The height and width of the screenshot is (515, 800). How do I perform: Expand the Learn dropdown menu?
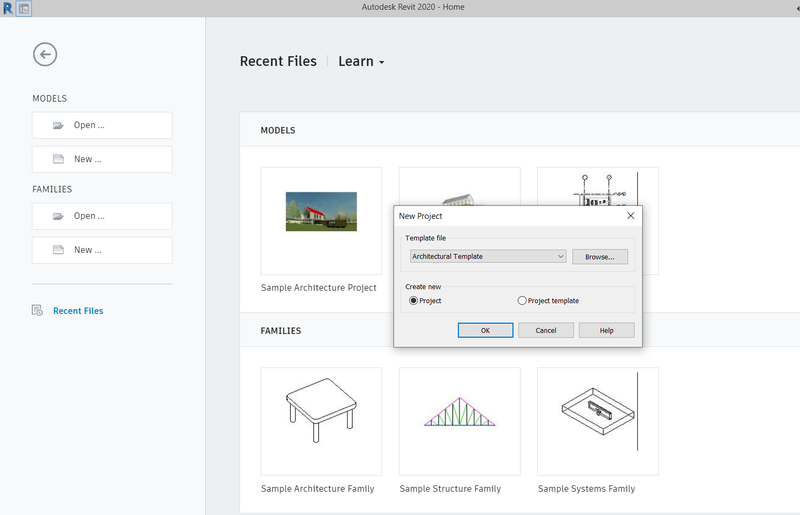[361, 61]
